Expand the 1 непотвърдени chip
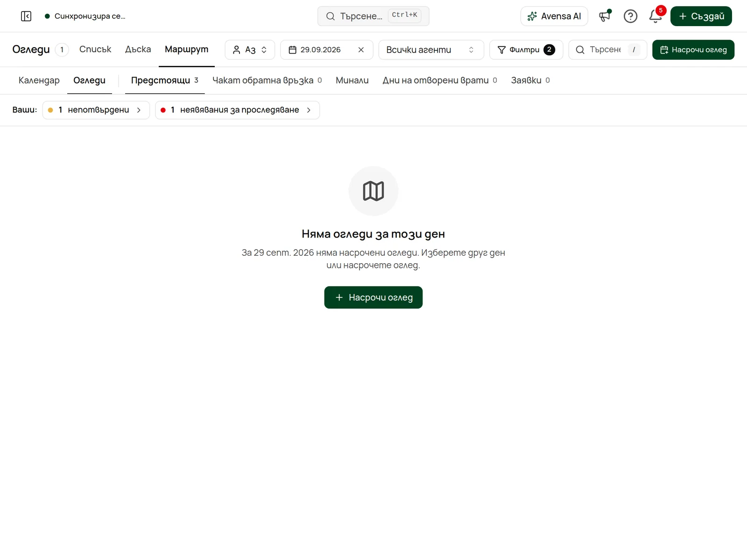 pos(96,110)
